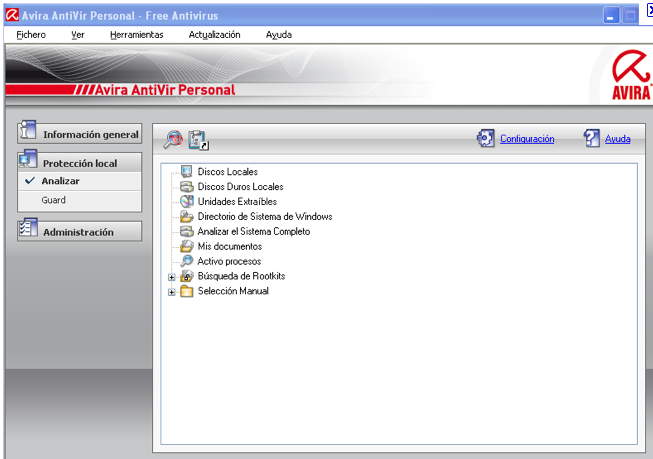
Task: Select the Discos Locales profile
Action: pos(227,172)
